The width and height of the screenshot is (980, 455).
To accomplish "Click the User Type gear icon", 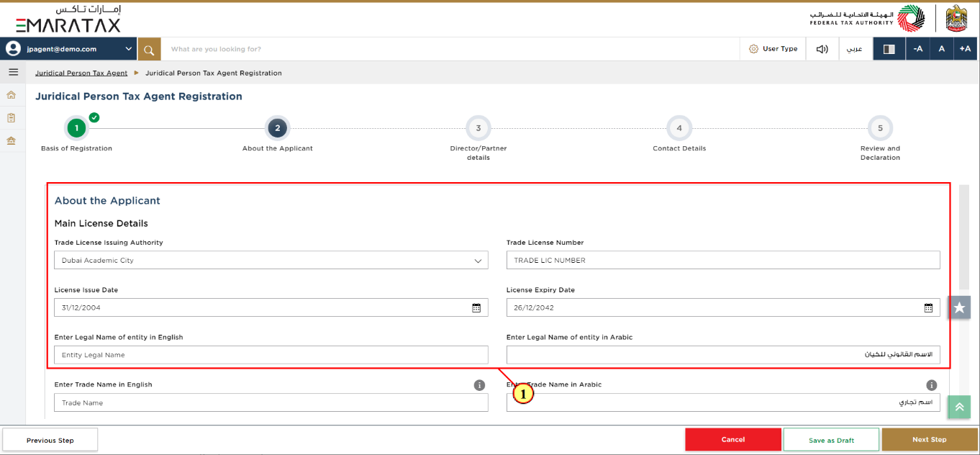I will pyautogui.click(x=753, y=49).
